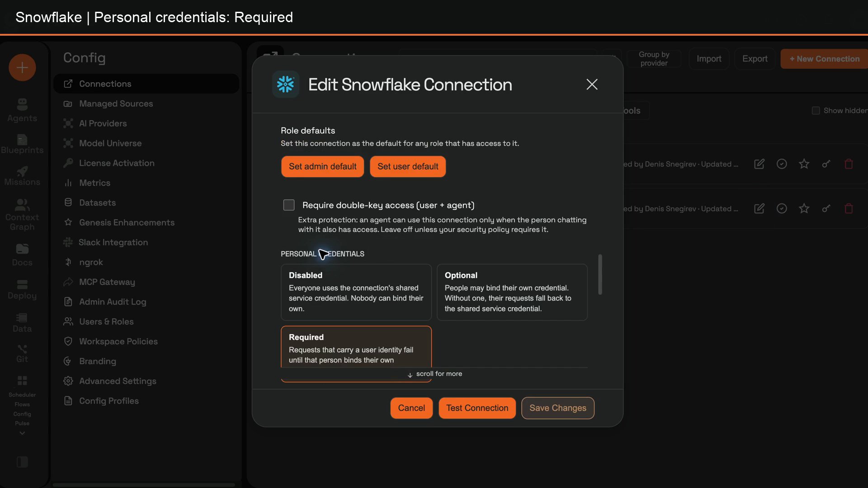
Task: Enable Require double-key access checkbox
Action: point(289,205)
